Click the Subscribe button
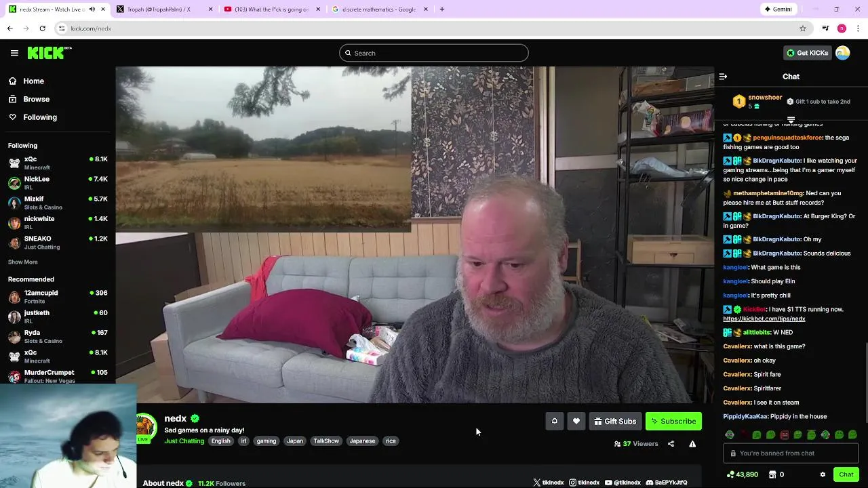Viewport: 868px width, 488px height. (x=673, y=422)
